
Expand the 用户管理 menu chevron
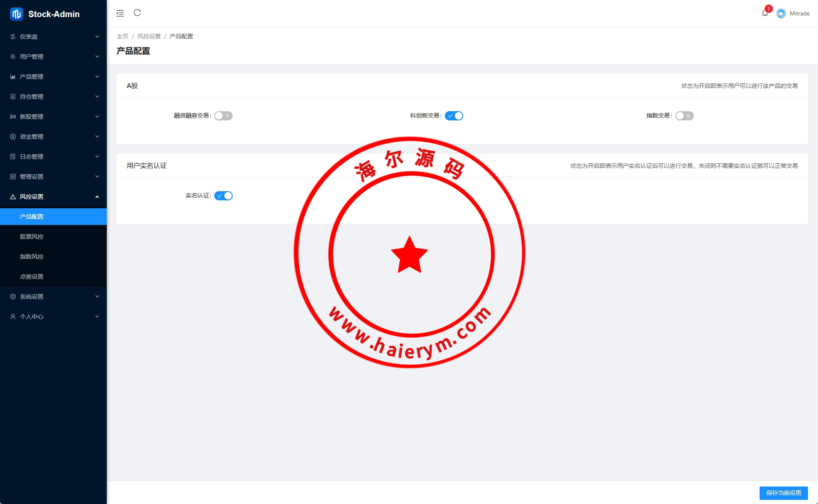tap(97, 57)
